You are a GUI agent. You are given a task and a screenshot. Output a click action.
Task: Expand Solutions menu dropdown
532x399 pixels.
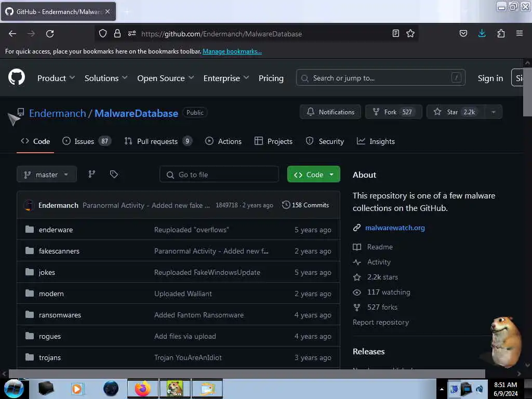pyautogui.click(x=106, y=78)
